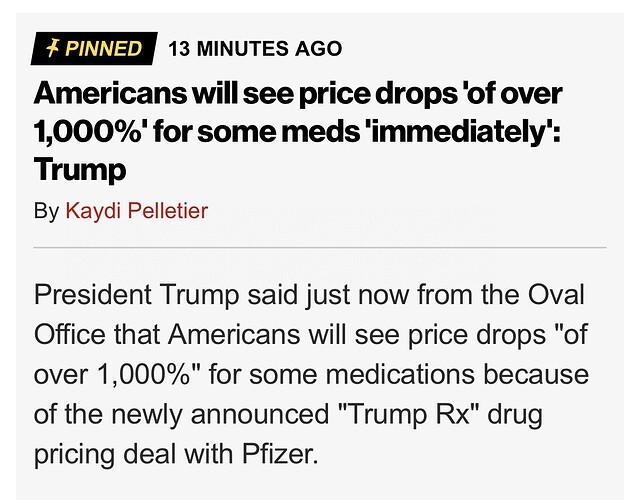Click "1,000%" in the body paragraph
This screenshot has height=500, width=640.
coord(145,376)
